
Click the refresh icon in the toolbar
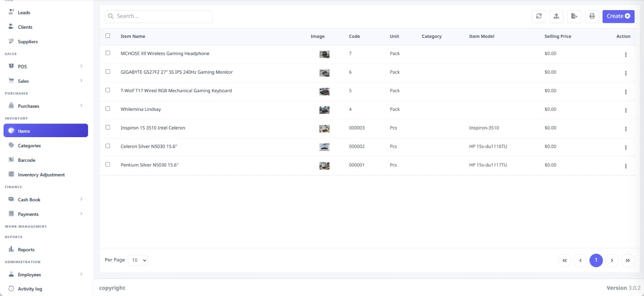539,16
